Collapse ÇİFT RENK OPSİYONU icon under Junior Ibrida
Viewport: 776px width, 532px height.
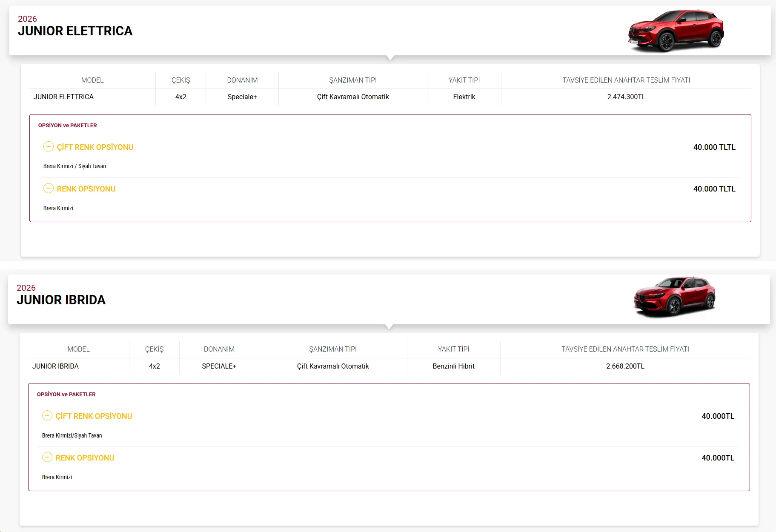(47, 415)
